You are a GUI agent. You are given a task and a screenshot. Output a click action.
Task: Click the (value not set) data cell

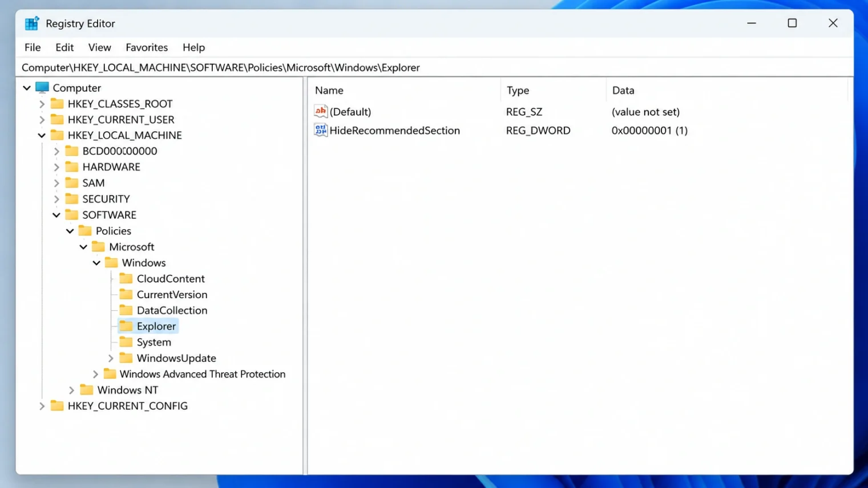[x=645, y=112]
